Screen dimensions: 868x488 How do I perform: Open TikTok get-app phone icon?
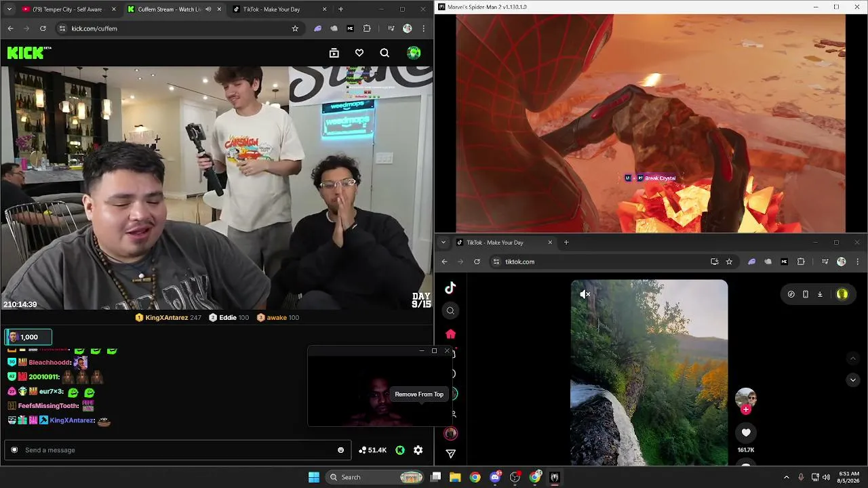(805, 294)
